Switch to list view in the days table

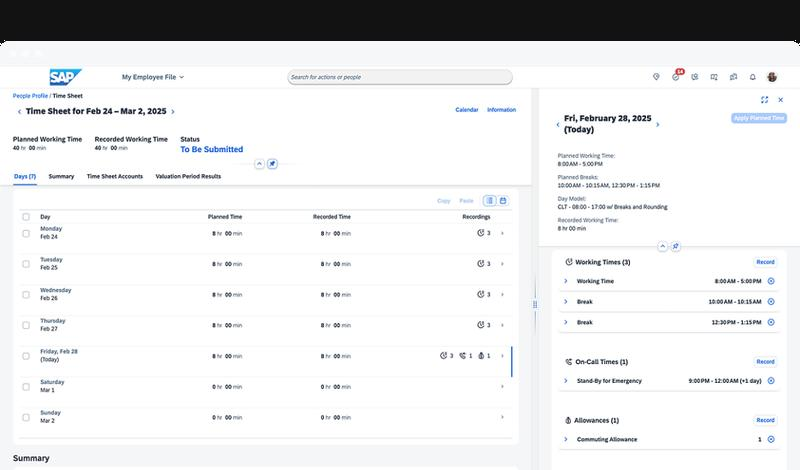pos(489,201)
